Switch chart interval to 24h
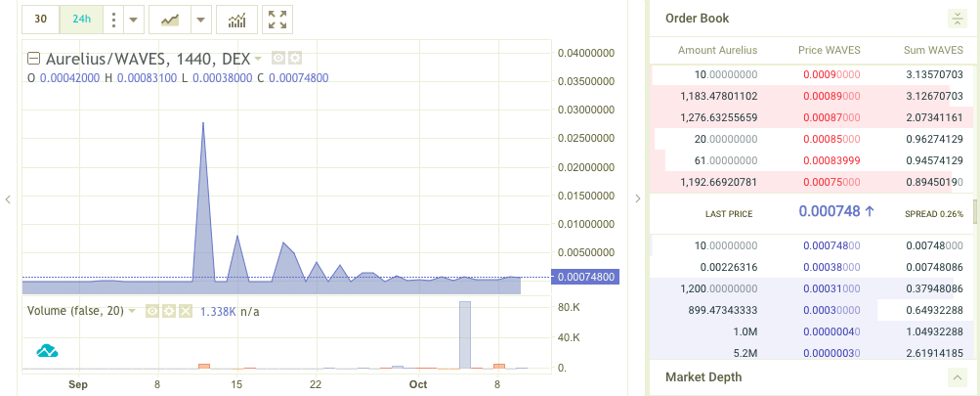The width and height of the screenshot is (980, 396). (81, 19)
